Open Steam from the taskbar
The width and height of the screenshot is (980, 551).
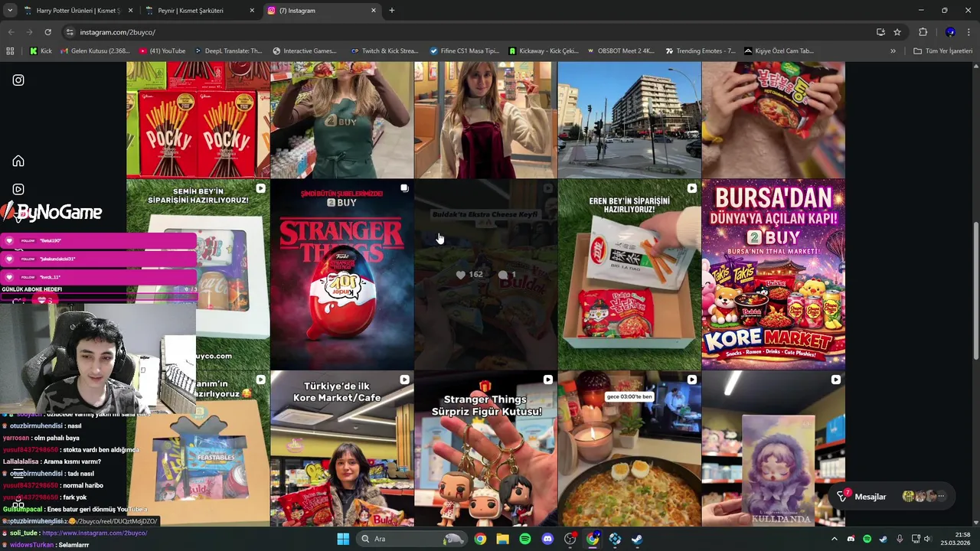[x=637, y=539]
